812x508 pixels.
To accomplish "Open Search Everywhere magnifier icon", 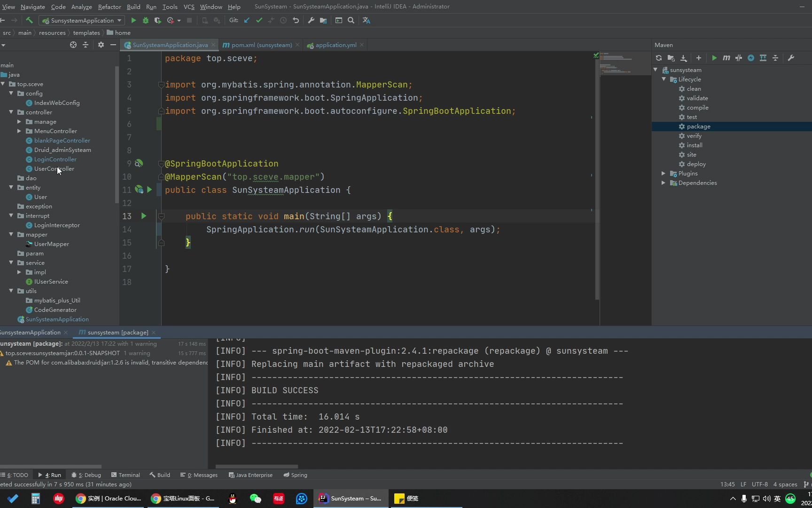I will (351, 20).
